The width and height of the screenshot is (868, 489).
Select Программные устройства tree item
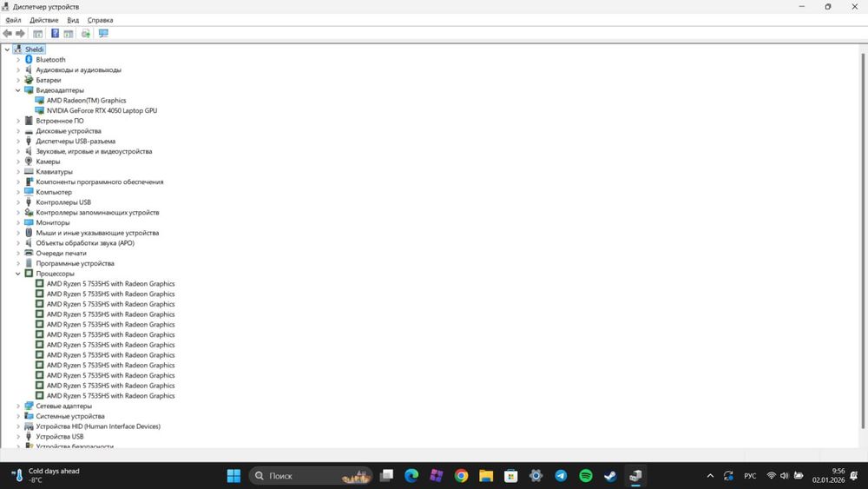pos(76,263)
